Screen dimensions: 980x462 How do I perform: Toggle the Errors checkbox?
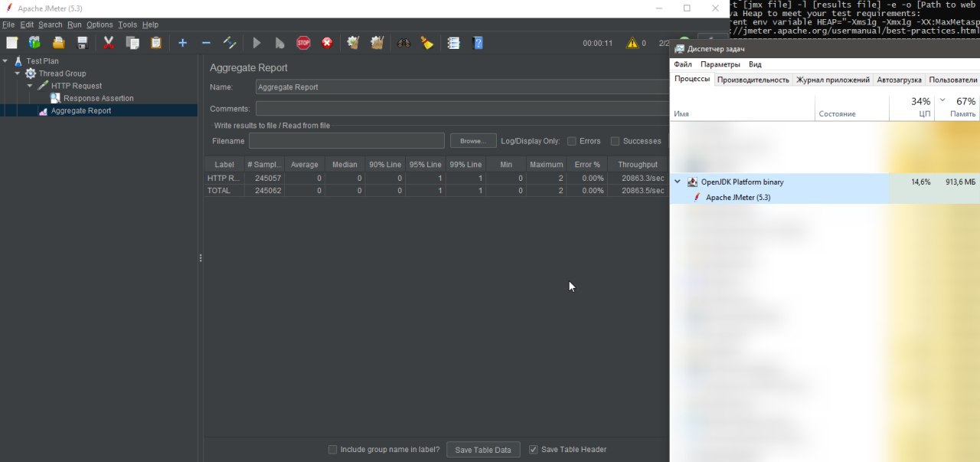pyautogui.click(x=571, y=141)
